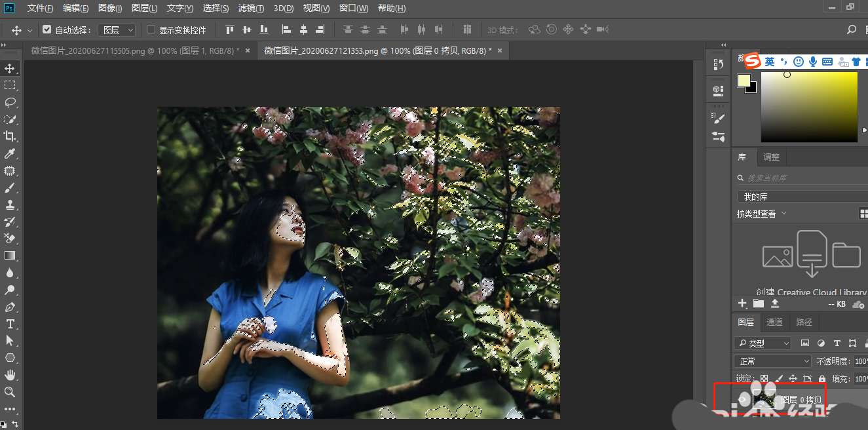Select the Zoom tool
Screen dimensions: 868x430
10,392
